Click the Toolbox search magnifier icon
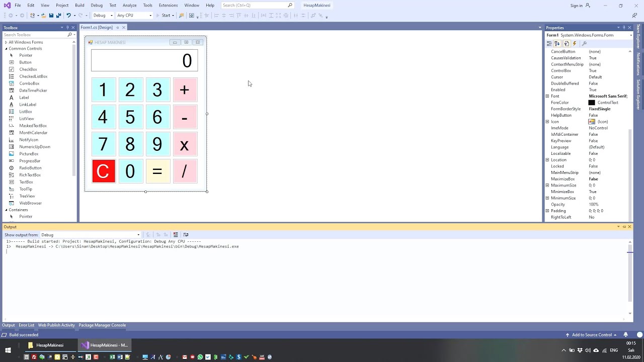Screen dimensions: 644x362 pyautogui.click(x=69, y=35)
